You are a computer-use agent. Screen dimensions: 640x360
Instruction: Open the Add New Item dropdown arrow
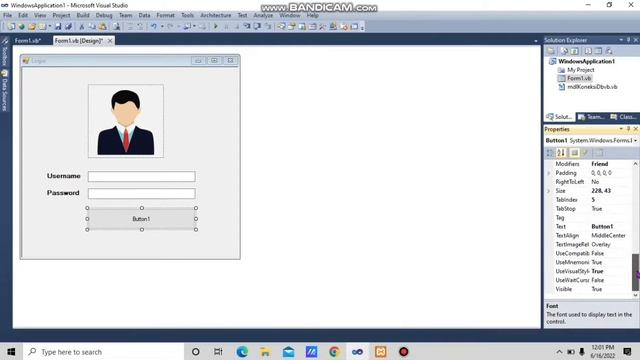(50, 27)
